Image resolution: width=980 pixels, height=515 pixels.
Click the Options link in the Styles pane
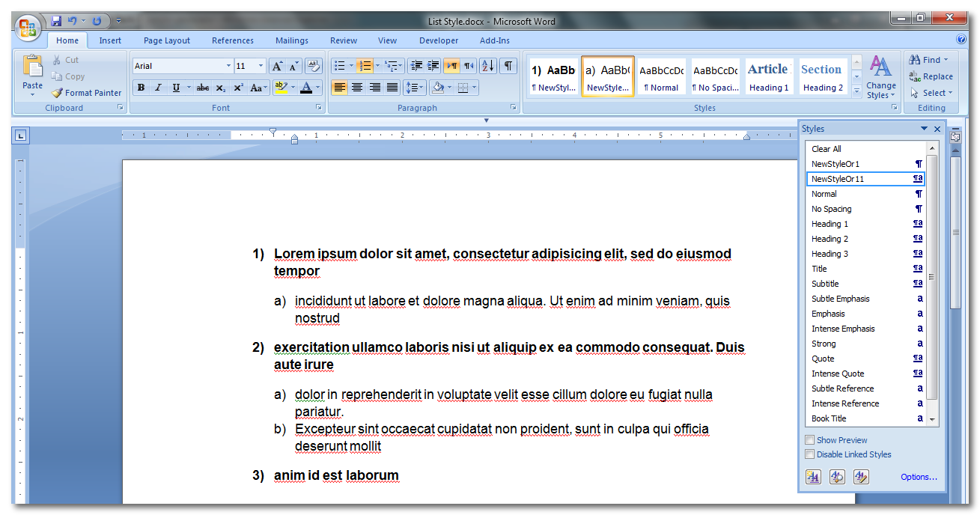point(919,477)
